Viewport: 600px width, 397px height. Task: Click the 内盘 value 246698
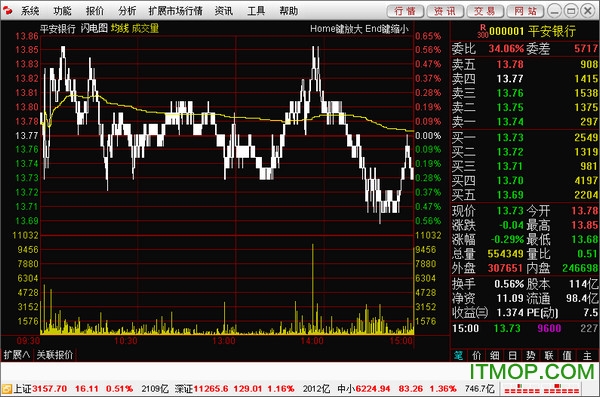580,268
